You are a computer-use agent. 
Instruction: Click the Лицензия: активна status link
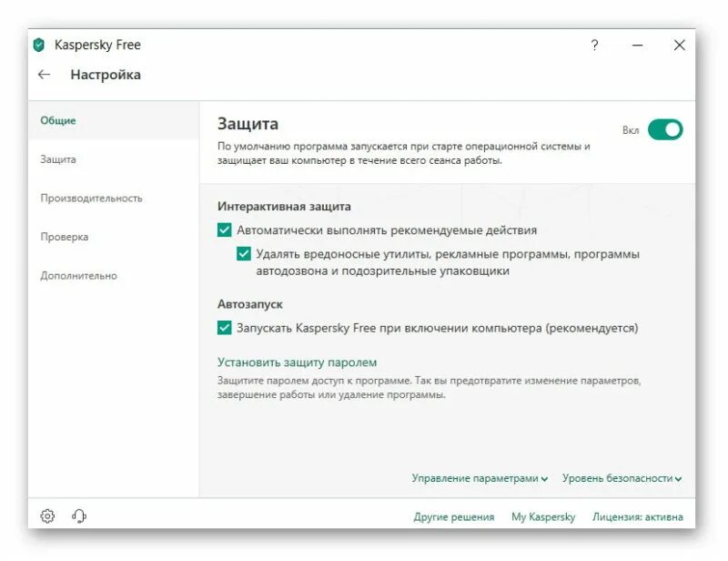click(x=637, y=517)
